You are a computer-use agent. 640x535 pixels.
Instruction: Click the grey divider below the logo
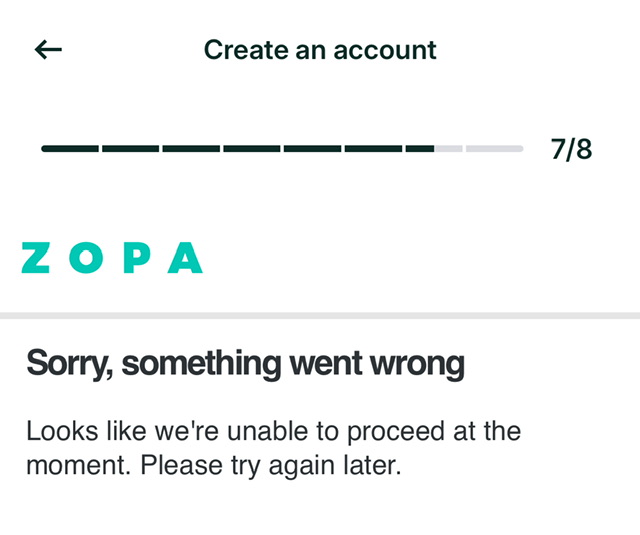pos(320,315)
